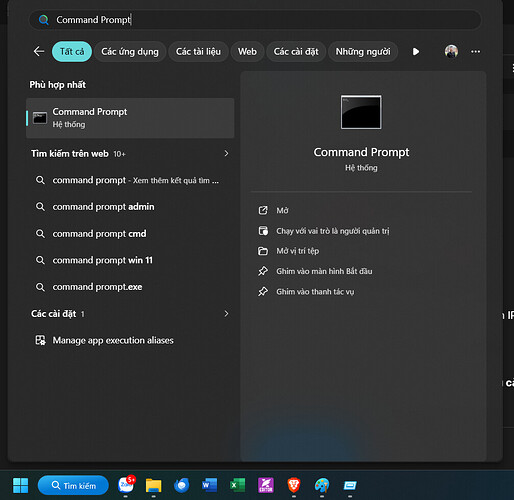Viewport: 514px width, 500px height.
Task: Open the user profile avatar
Action: click(451, 51)
